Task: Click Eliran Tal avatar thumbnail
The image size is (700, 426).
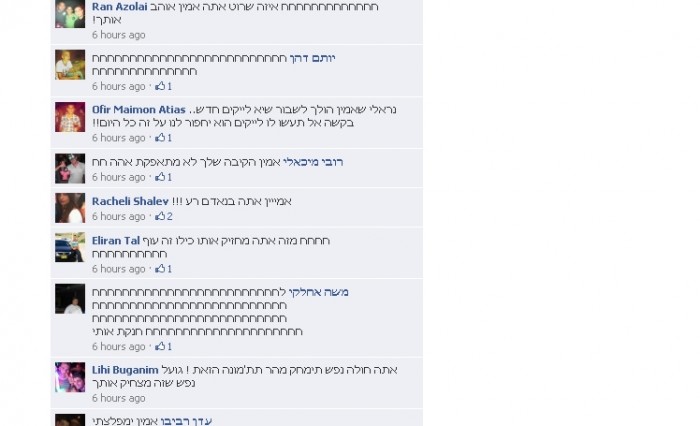Action: tap(70, 247)
